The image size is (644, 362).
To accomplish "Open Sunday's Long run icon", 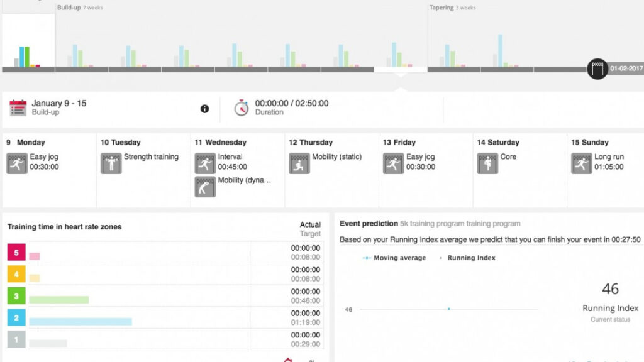I will (582, 163).
